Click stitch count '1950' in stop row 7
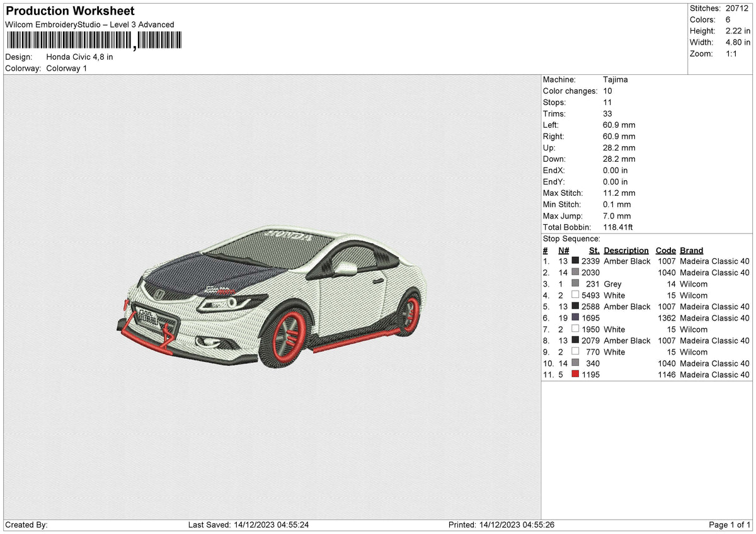The image size is (756, 534). click(590, 329)
